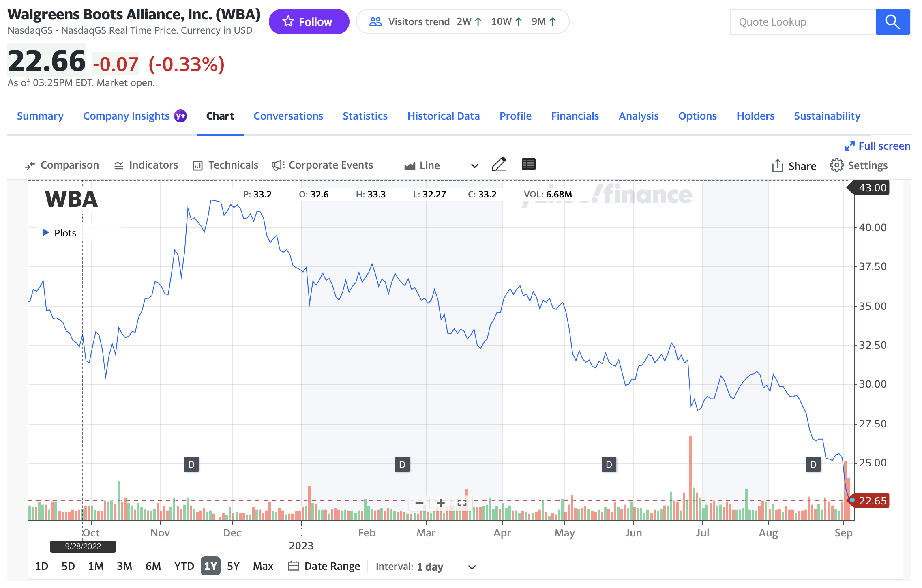Click the blue quote search magnifier button
The width and height of the screenshot is (922, 588).
(x=892, y=22)
